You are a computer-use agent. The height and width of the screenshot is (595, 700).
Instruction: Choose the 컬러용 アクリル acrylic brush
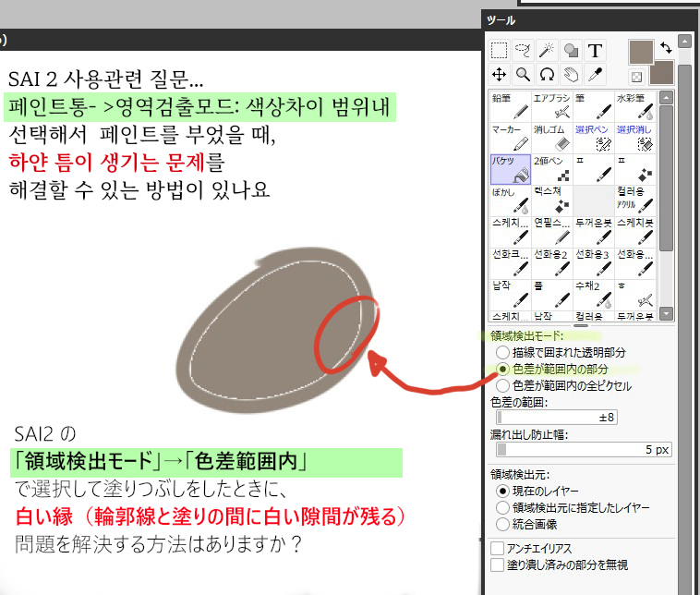point(634,200)
